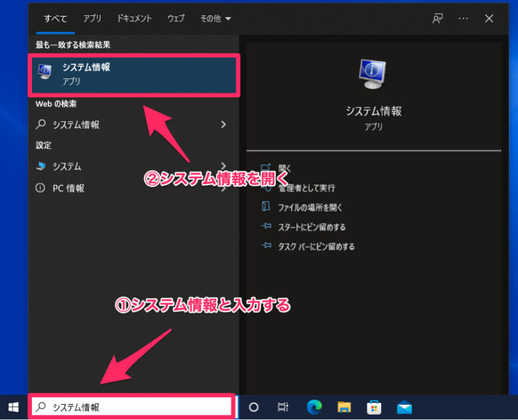Click the Cortana circle icon

pyautogui.click(x=254, y=407)
